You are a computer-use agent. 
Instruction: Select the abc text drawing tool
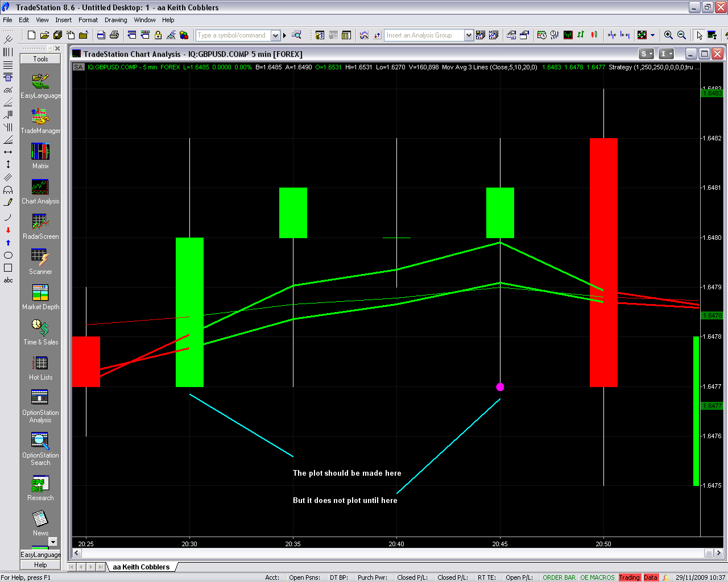pos(8,280)
